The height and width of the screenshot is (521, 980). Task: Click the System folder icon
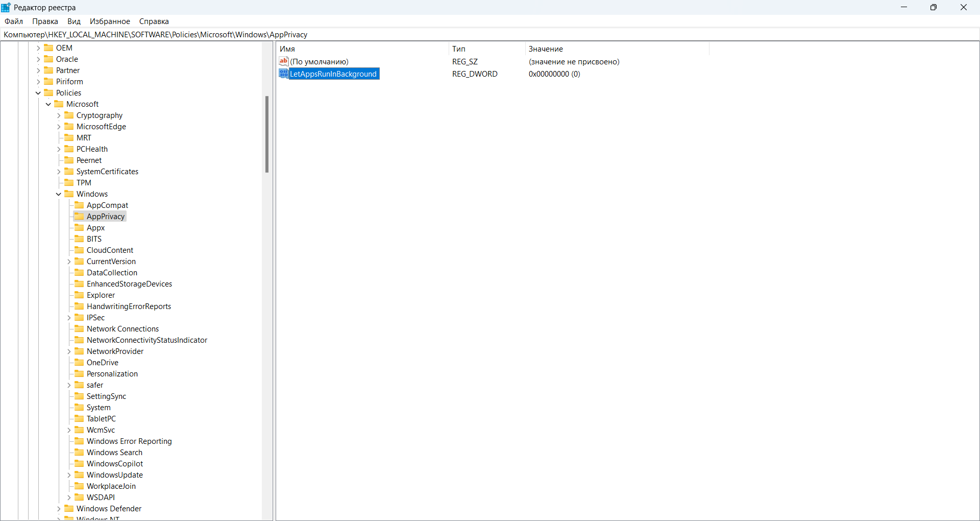pyautogui.click(x=79, y=407)
